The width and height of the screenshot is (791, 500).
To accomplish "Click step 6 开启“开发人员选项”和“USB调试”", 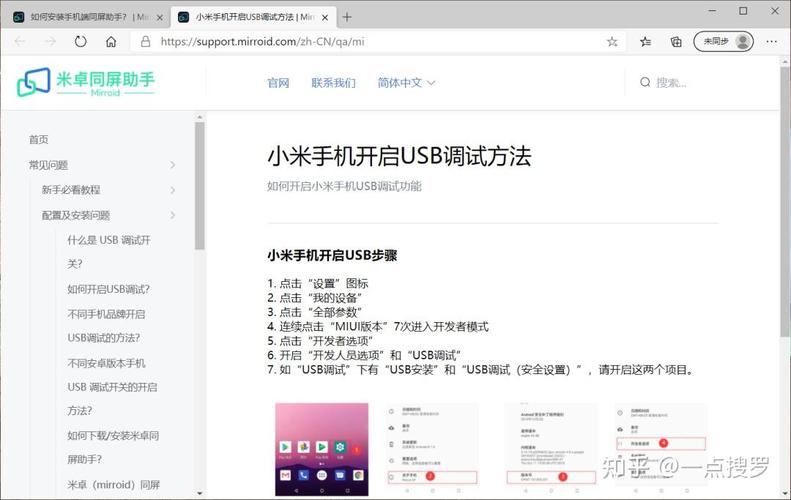I will pyautogui.click(x=364, y=355).
